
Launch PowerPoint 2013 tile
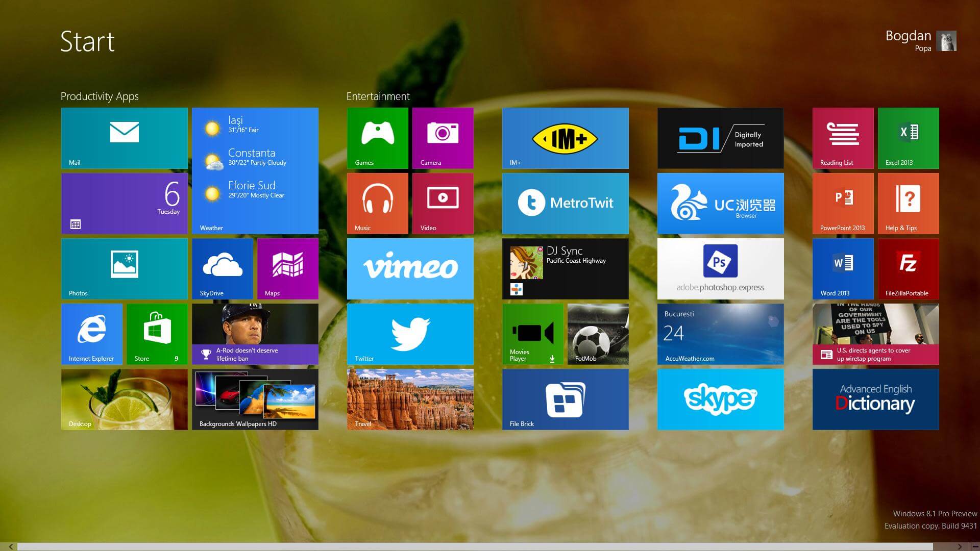coord(843,204)
